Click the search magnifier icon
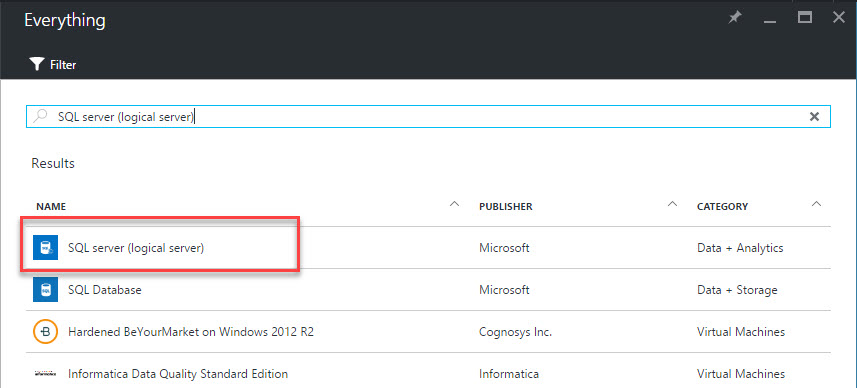Image resolution: width=857 pixels, height=388 pixels. (40, 116)
